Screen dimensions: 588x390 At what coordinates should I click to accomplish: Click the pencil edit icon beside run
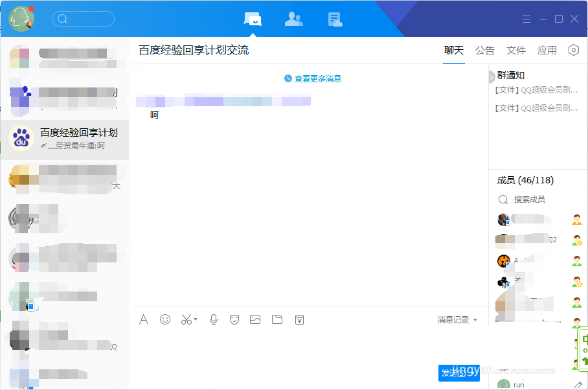pyautogui.click(x=578, y=385)
